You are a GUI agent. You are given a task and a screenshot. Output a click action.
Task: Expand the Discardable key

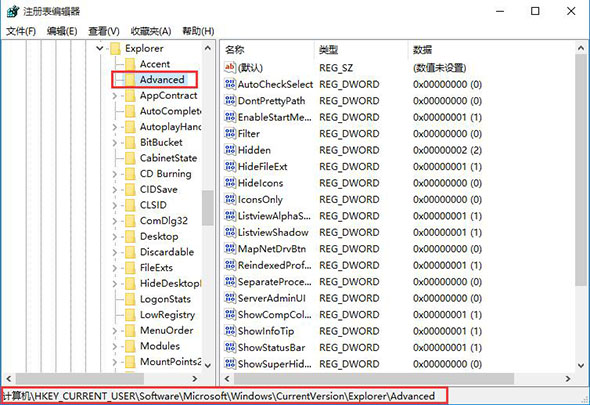[115, 252]
